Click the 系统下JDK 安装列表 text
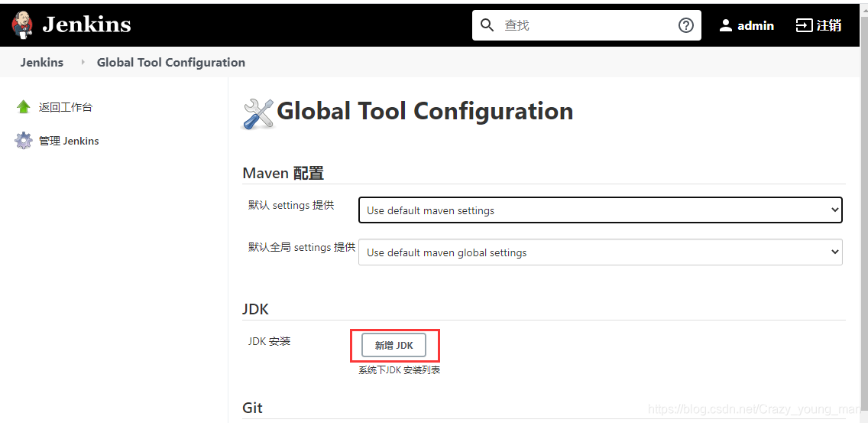 pos(399,370)
